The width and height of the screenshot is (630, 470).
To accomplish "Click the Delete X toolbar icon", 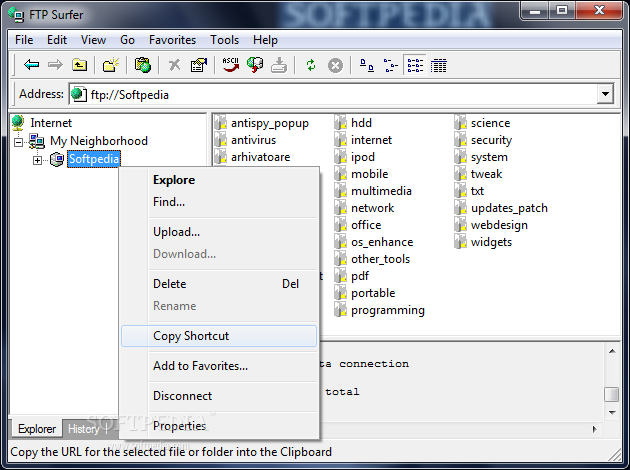I will 174,65.
